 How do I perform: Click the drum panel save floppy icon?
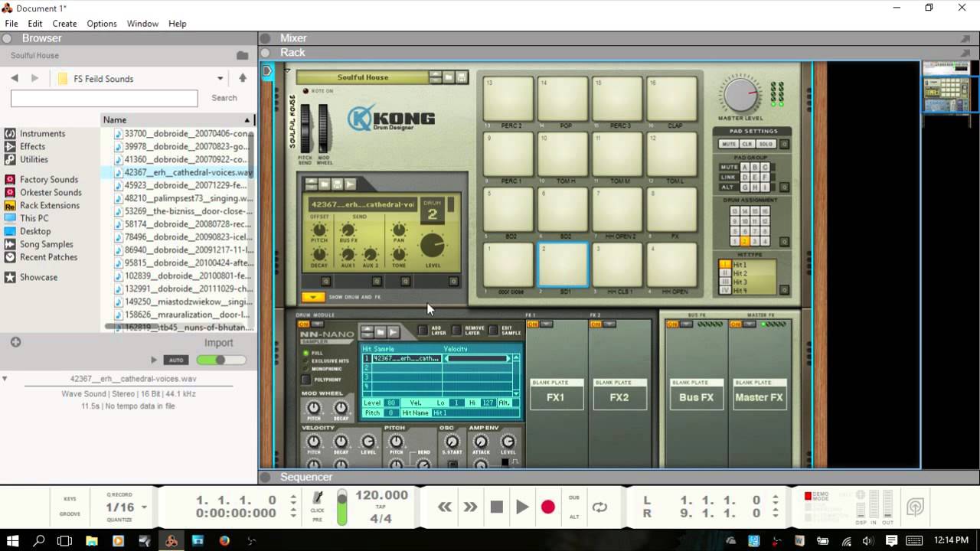pos(337,184)
